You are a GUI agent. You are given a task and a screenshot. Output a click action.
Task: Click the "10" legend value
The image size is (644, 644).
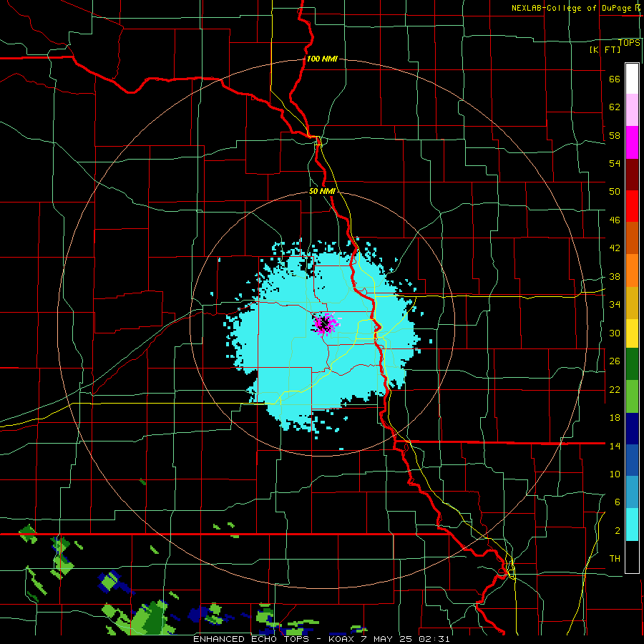click(x=615, y=474)
